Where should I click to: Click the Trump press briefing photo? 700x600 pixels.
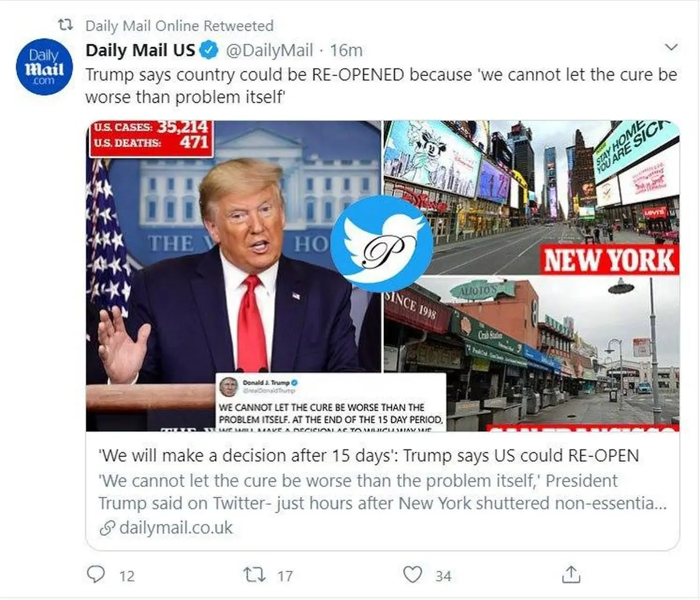click(233, 275)
